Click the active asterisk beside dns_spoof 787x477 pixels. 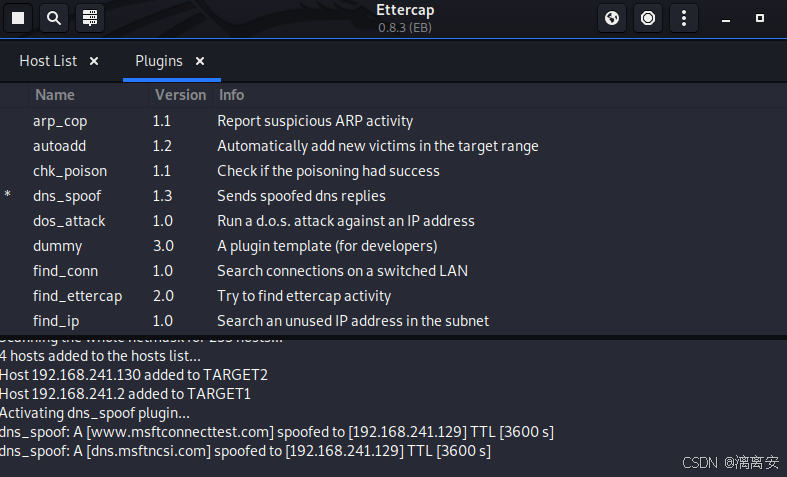(x=8, y=195)
